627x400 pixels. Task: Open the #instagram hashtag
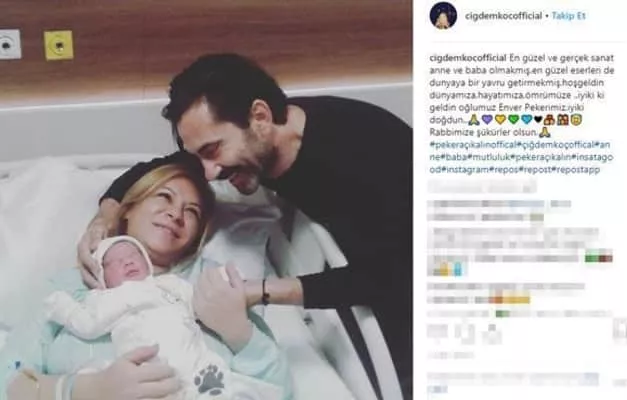point(465,169)
